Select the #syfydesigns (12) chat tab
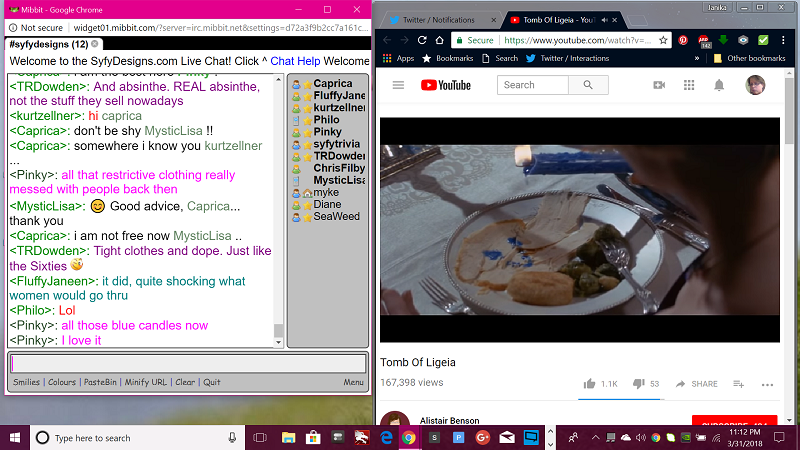 (49, 44)
